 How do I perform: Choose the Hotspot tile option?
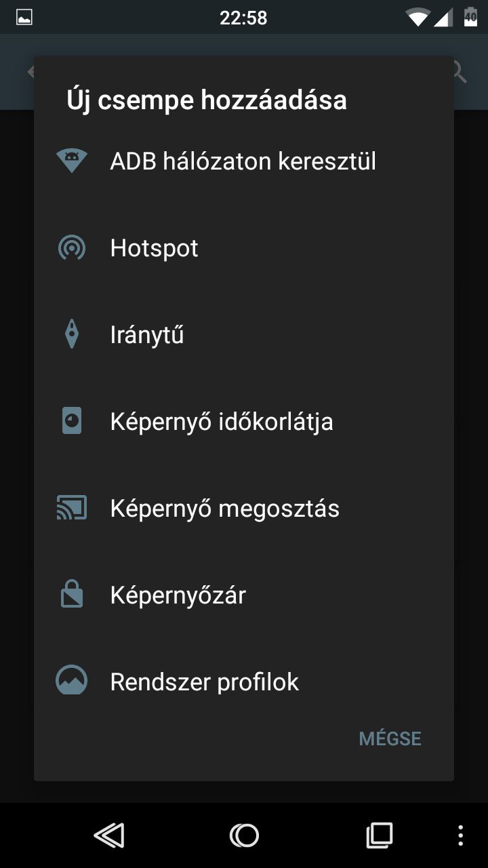(244, 248)
